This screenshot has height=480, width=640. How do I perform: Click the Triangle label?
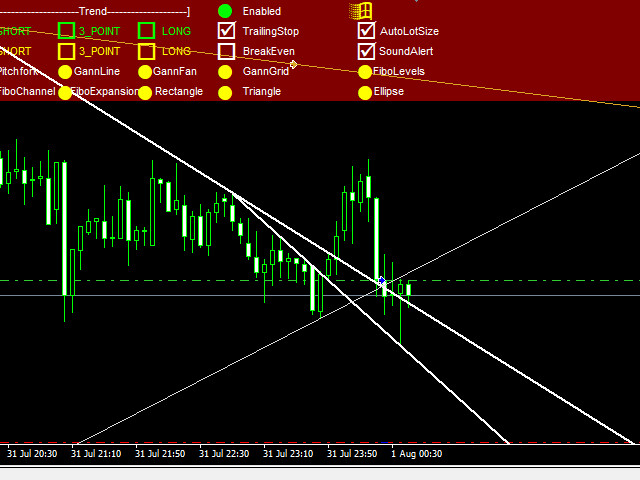[x=262, y=91]
